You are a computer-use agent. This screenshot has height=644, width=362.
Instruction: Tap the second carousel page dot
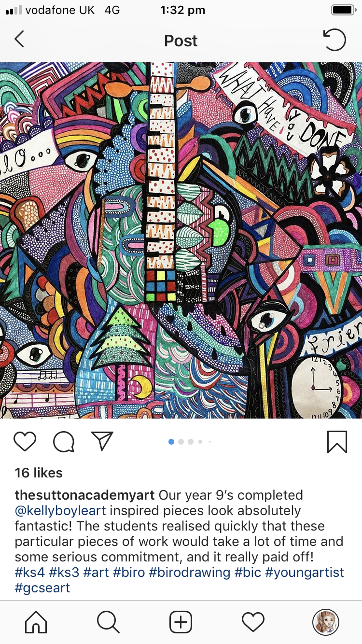(181, 442)
